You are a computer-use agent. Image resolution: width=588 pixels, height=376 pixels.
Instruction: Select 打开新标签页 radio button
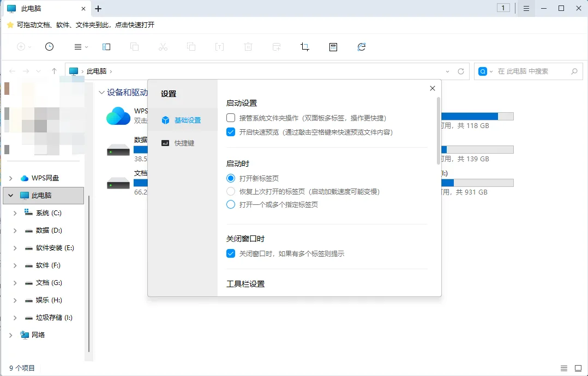tap(231, 178)
